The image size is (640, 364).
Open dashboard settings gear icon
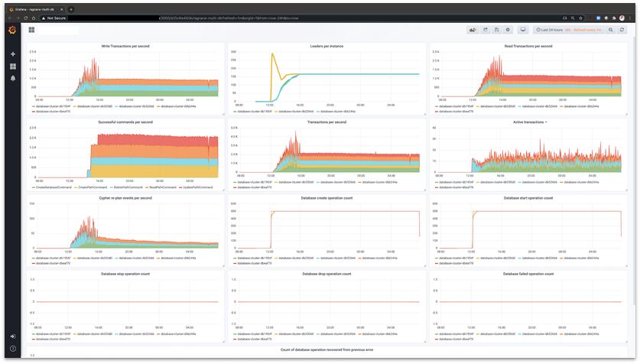click(508, 30)
